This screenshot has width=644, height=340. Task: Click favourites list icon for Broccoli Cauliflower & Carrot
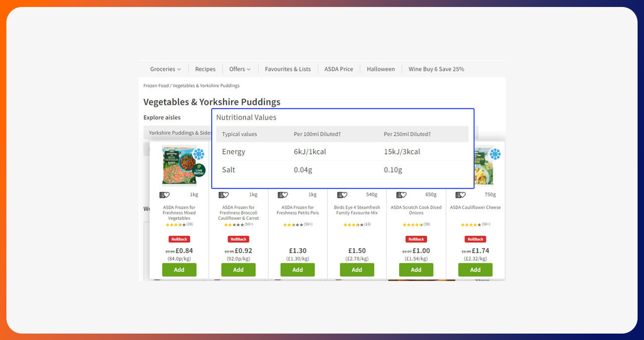(x=223, y=195)
